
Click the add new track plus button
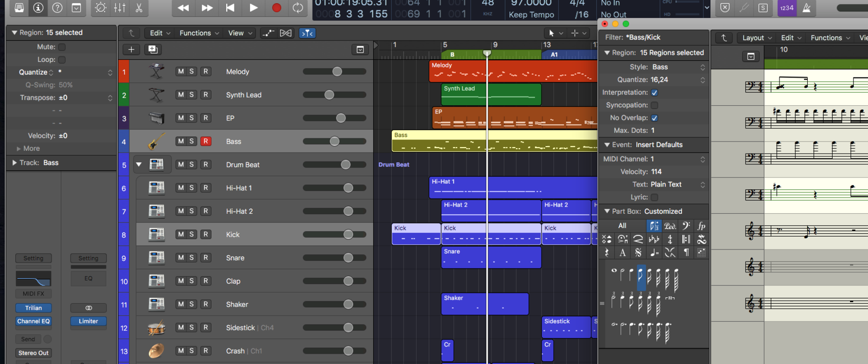click(131, 49)
